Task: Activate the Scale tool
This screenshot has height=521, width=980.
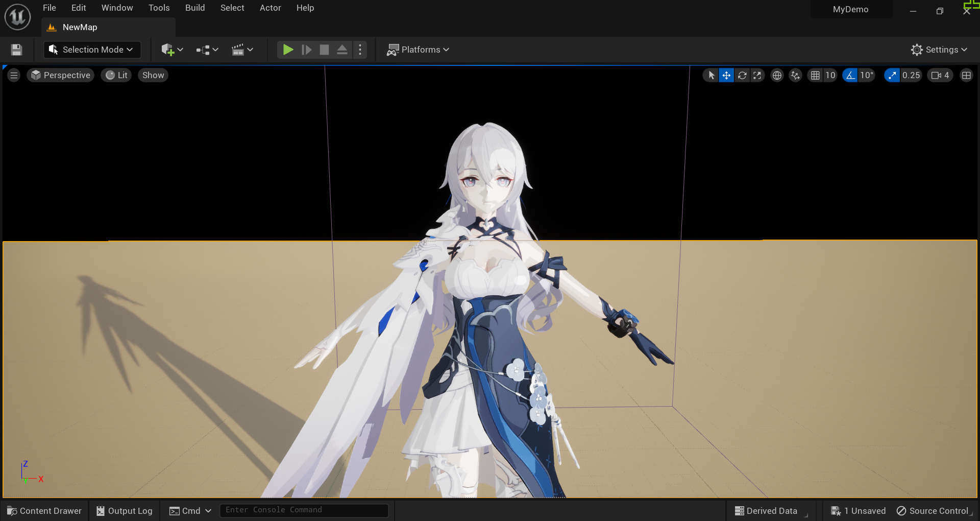Action: coord(757,75)
